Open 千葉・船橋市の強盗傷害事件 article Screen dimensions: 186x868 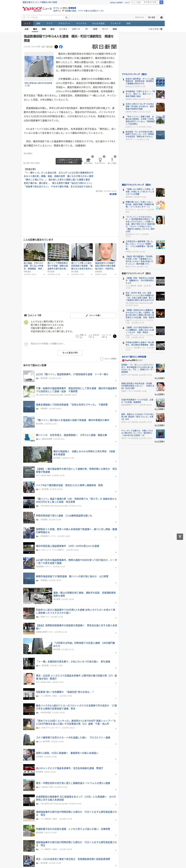tap(76, 390)
